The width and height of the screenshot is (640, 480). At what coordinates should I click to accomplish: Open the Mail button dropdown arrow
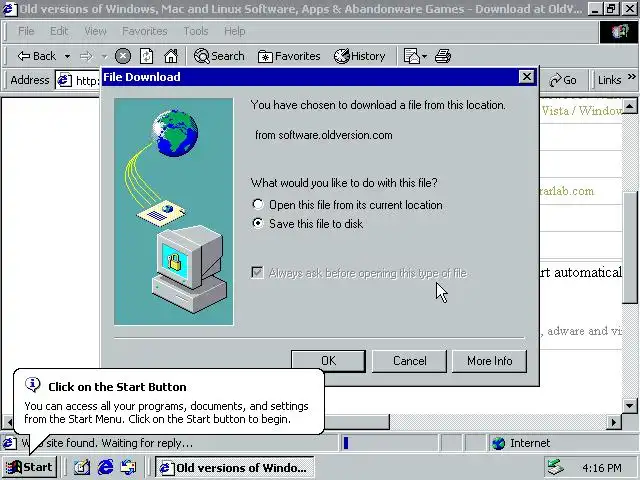click(x=424, y=56)
